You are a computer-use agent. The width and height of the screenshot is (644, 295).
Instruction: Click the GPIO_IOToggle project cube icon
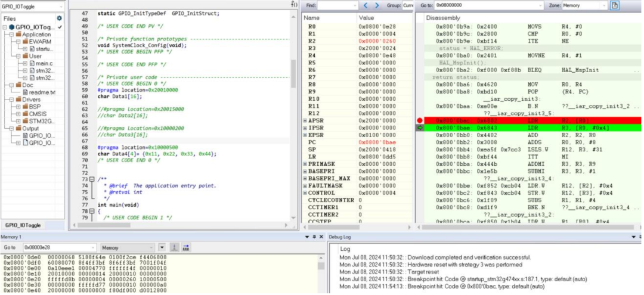(11, 27)
